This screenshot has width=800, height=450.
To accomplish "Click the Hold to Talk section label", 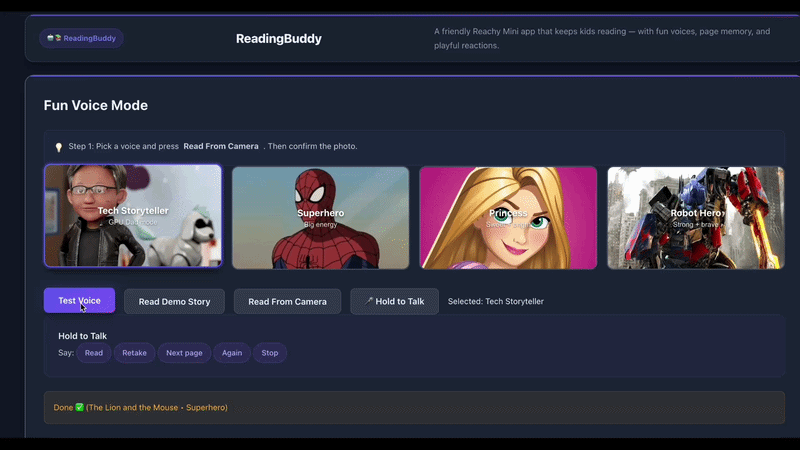I will [x=83, y=336].
